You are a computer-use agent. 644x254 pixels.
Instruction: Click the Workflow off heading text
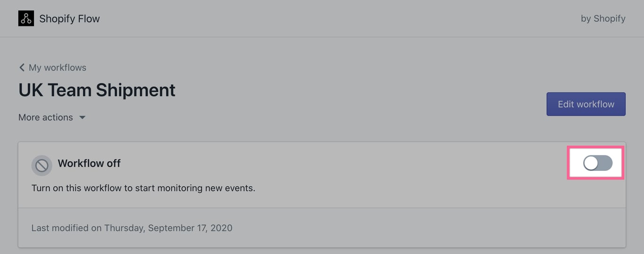click(x=89, y=163)
